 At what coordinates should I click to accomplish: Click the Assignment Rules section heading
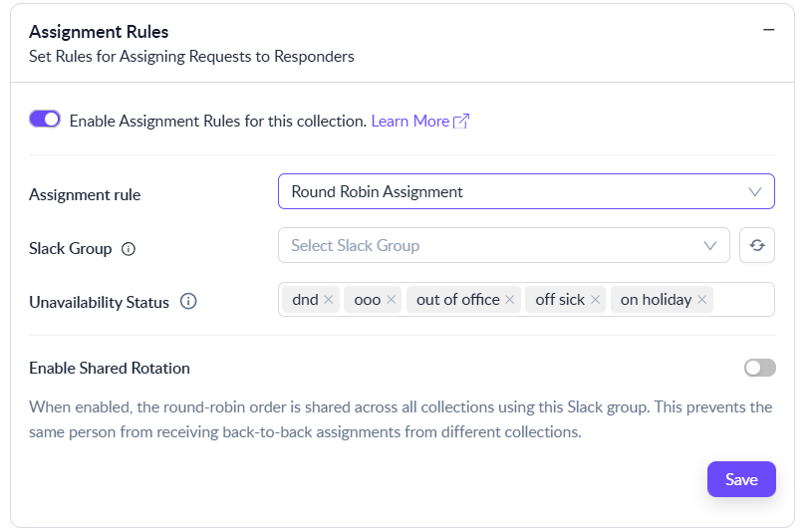(99, 32)
